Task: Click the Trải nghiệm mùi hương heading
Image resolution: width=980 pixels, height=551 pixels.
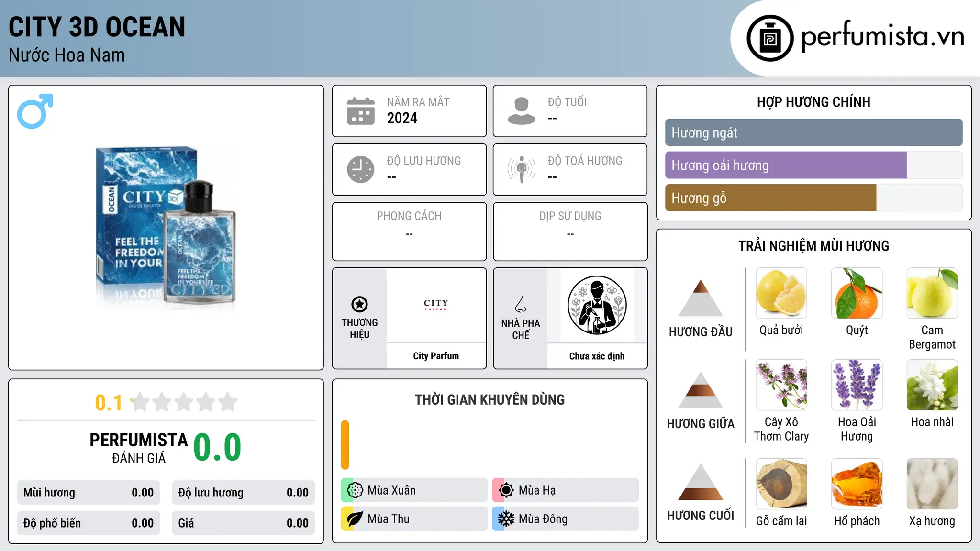Action: [813, 246]
